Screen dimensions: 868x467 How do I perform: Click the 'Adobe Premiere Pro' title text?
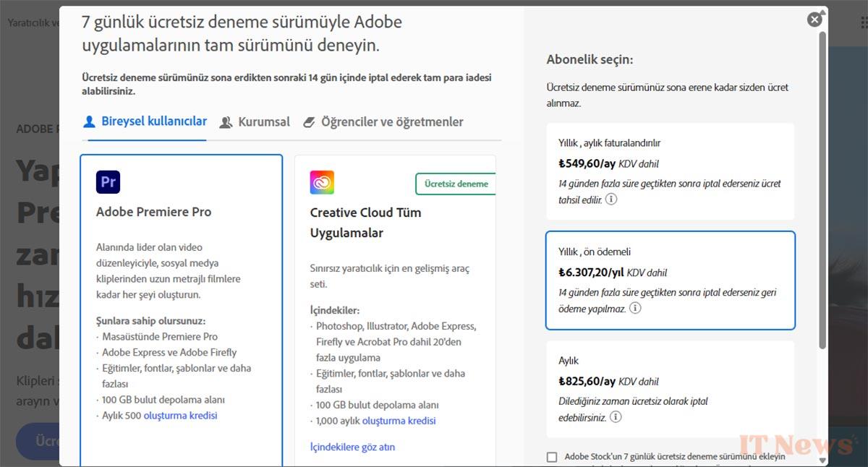(153, 213)
